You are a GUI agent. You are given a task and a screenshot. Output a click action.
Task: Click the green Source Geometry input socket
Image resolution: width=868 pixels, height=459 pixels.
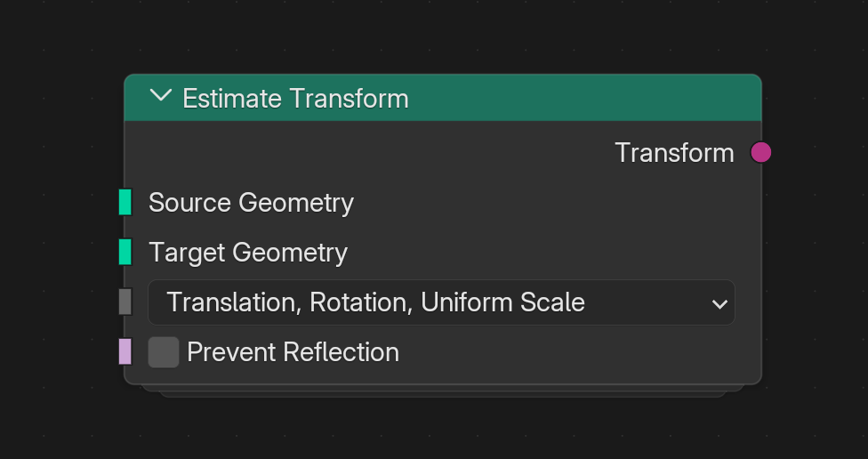pos(125,202)
